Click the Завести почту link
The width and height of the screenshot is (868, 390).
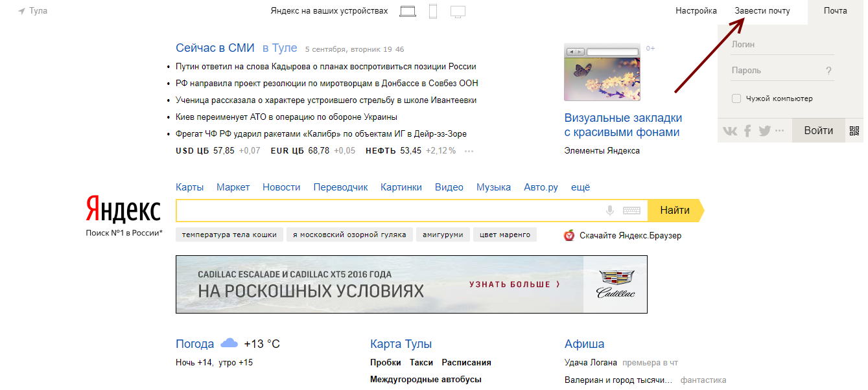pos(762,11)
